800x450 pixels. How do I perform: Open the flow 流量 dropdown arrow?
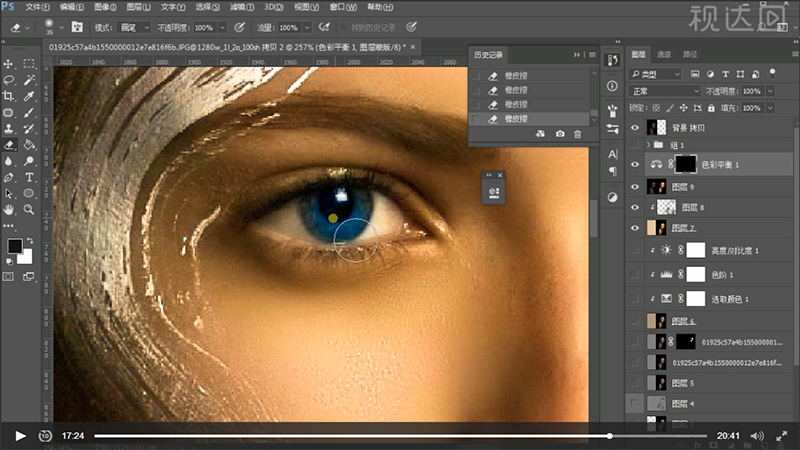point(307,28)
